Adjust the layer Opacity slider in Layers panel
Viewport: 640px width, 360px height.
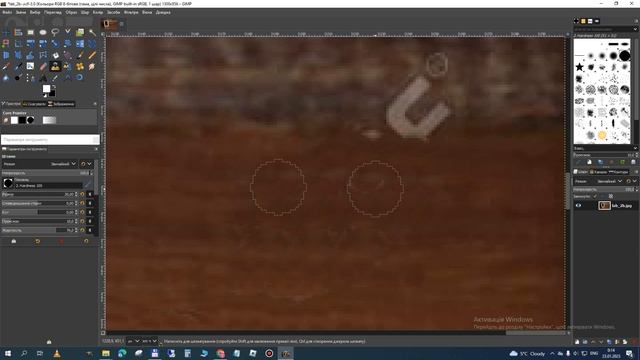(605, 189)
